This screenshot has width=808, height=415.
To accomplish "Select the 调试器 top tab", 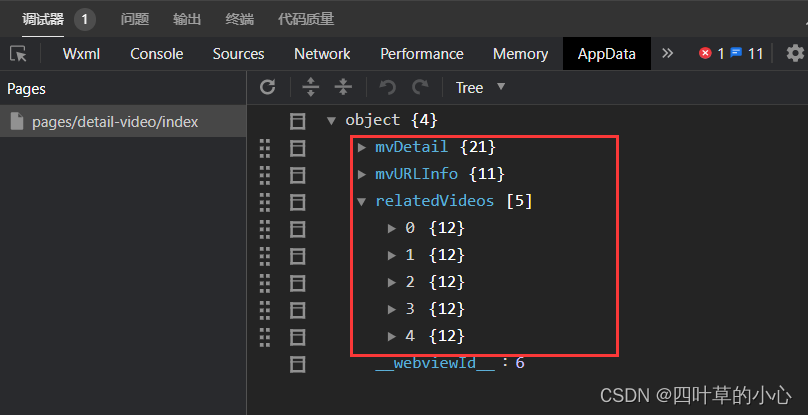I will click(43, 20).
